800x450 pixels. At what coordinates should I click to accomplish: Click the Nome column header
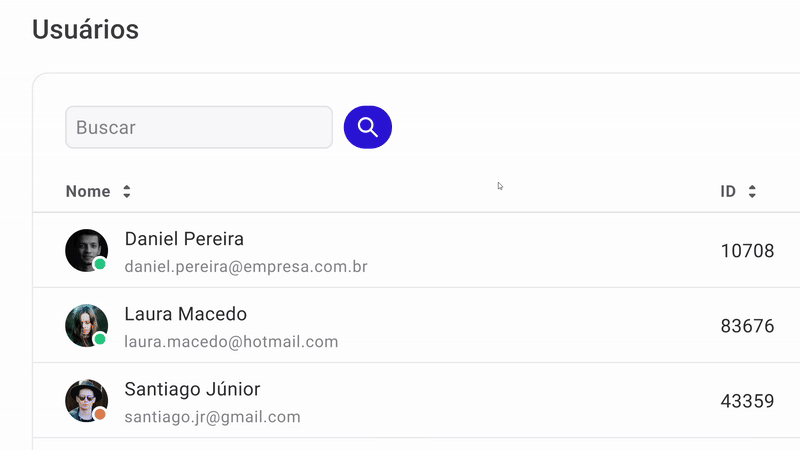pos(88,191)
